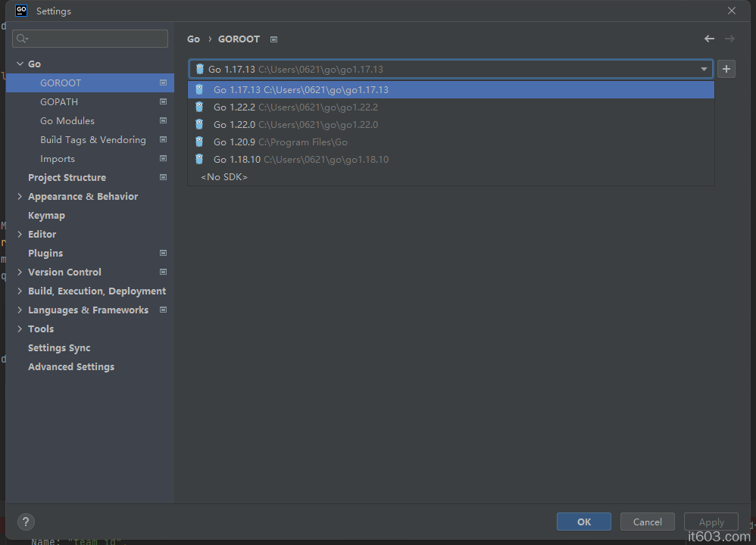Click project-level icon beside Plugins
Viewport: 756px width, 545px height.
pos(163,253)
